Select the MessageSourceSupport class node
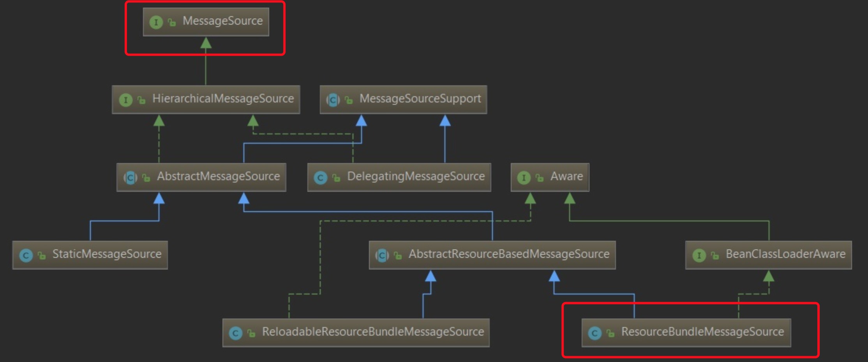Screen dimensions: 868x362 point(403,100)
